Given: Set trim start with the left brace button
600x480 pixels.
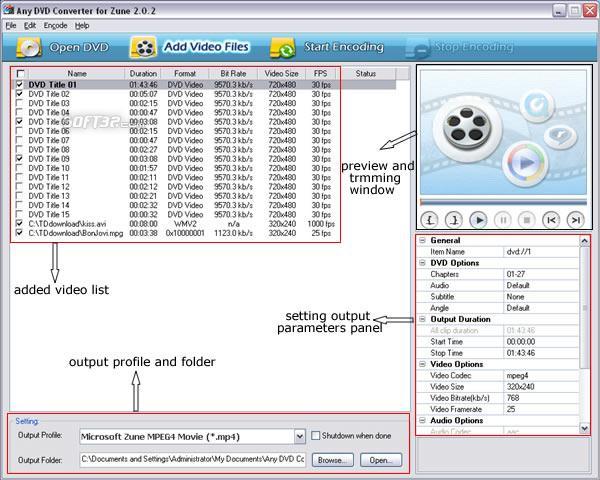Looking at the screenshot, I should 430,220.
